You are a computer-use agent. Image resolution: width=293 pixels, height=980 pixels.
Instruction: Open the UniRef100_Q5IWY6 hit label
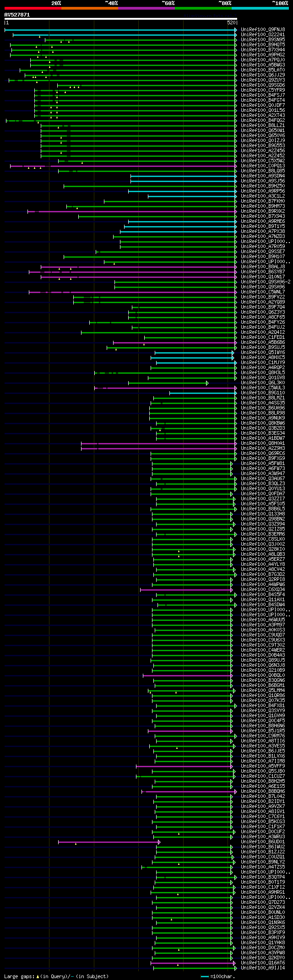(263, 352)
